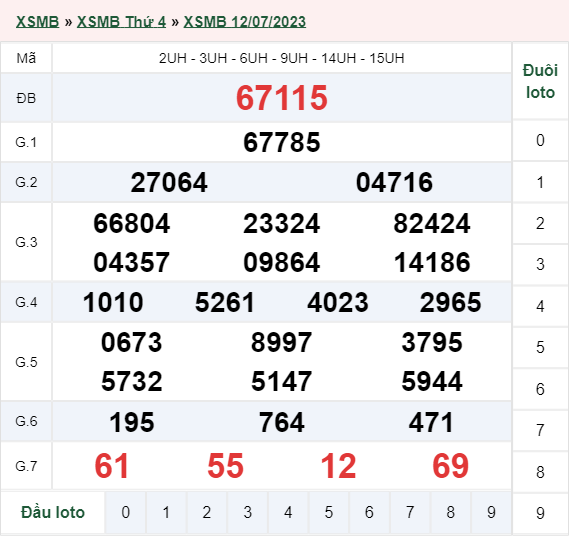Select Đầu loto digit 5
569x536 pixels.
pos(329,512)
